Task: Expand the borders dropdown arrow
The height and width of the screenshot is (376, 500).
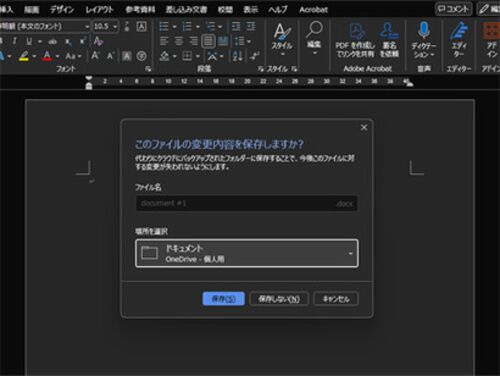Action: tap(198, 56)
